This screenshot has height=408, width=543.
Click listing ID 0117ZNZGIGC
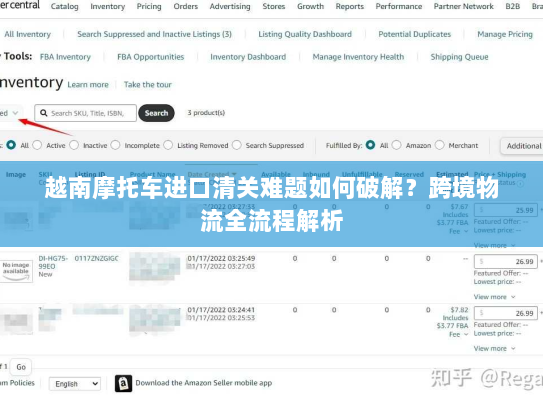pyautogui.click(x=97, y=258)
